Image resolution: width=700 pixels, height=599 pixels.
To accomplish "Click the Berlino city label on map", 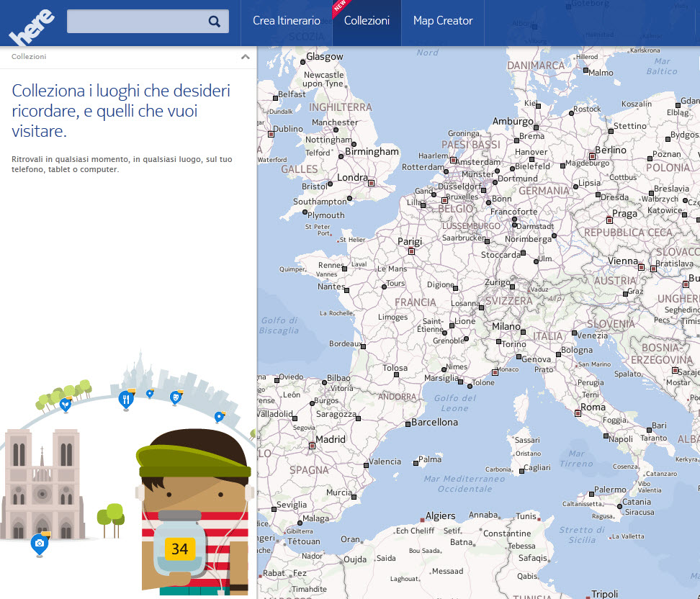I will (611, 150).
